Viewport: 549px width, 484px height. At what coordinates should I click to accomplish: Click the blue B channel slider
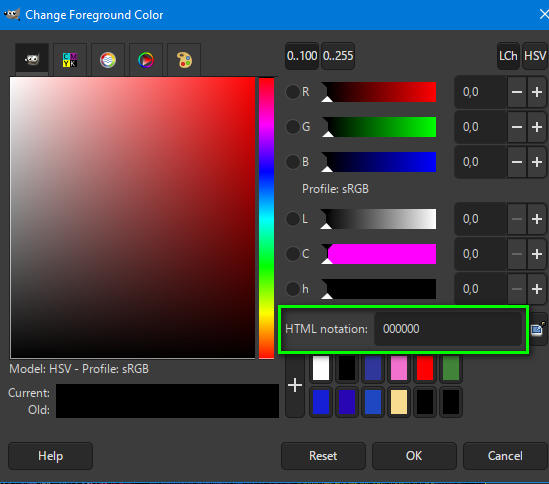[379, 162]
